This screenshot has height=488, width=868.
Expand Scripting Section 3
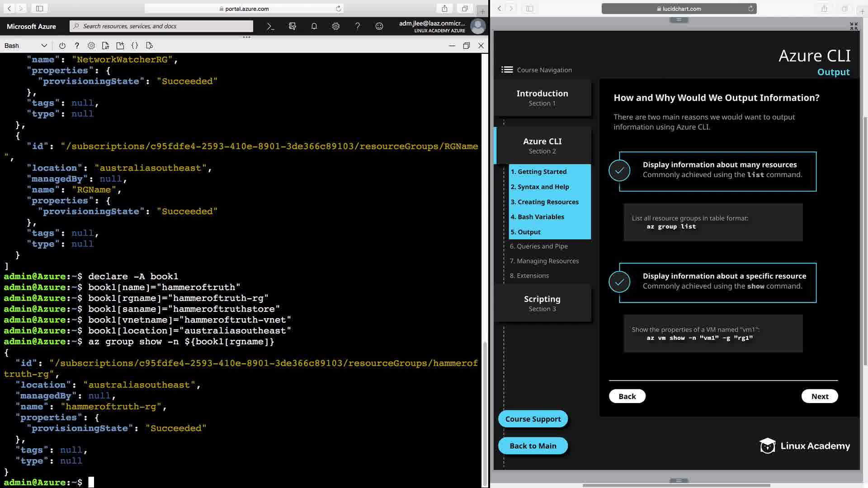(542, 303)
